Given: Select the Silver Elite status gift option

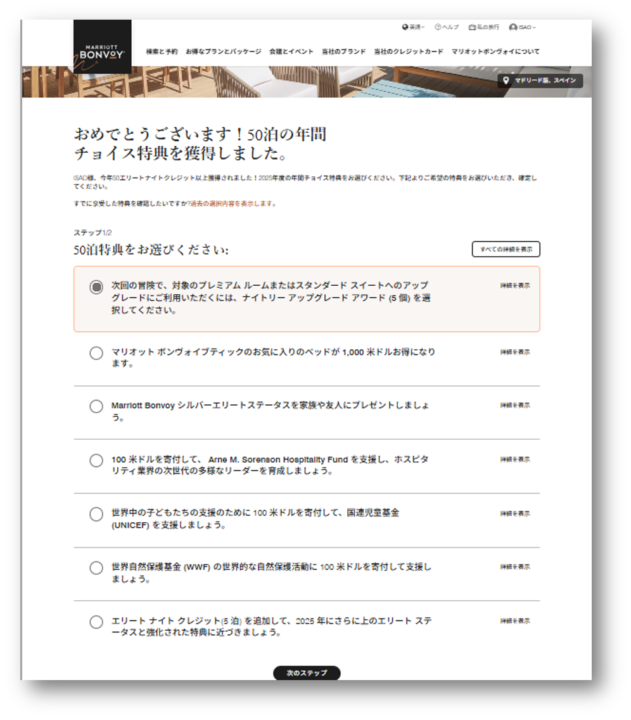Looking at the screenshot, I should [x=96, y=406].
